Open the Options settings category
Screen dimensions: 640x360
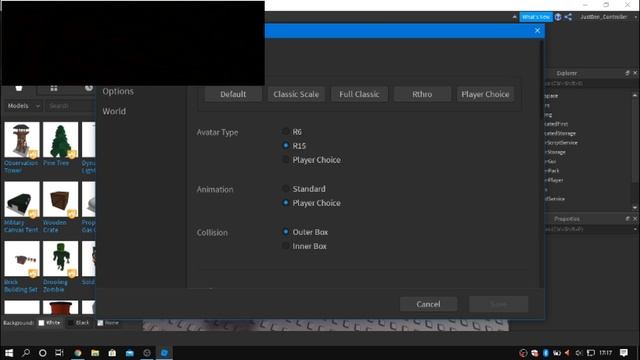click(x=118, y=91)
